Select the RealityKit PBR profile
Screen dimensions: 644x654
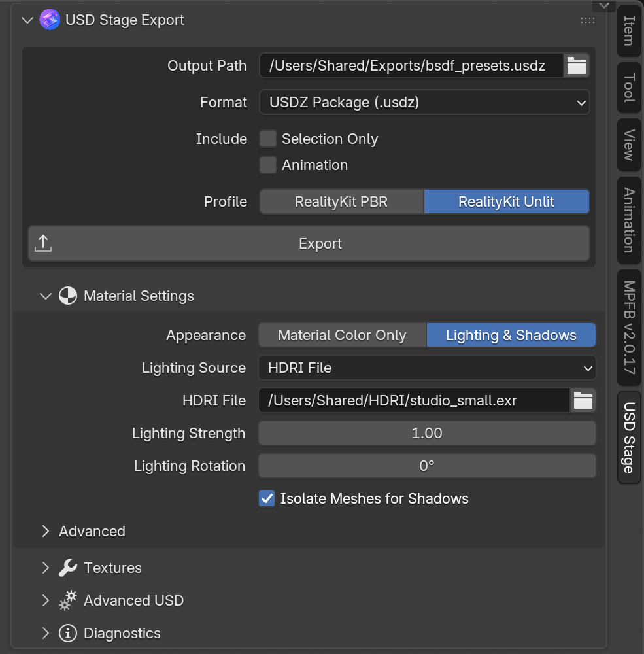coord(341,202)
